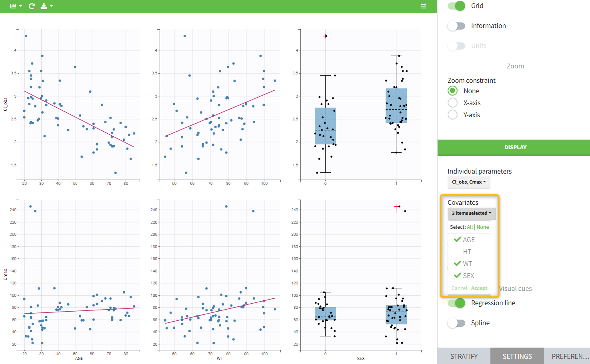Image resolution: width=590 pixels, height=364 pixels.
Task: Select Y-axis zoom constraint
Action: coord(452,115)
